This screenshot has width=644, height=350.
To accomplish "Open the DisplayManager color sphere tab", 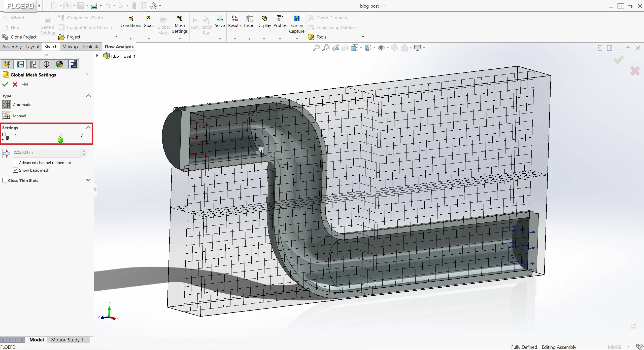I will pyautogui.click(x=59, y=64).
